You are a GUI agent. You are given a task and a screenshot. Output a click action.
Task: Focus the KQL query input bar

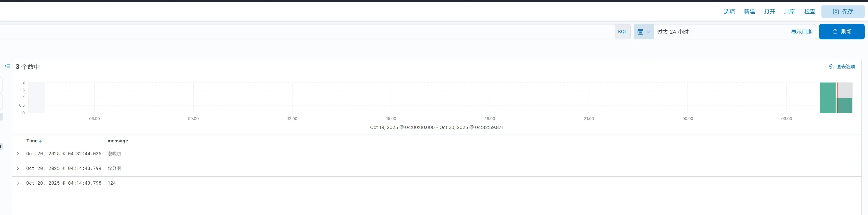point(303,32)
